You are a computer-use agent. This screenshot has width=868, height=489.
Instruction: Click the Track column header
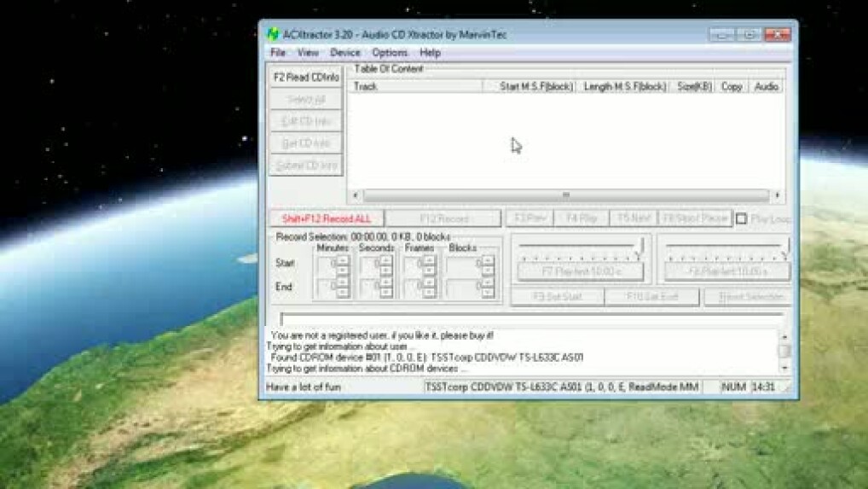click(415, 86)
